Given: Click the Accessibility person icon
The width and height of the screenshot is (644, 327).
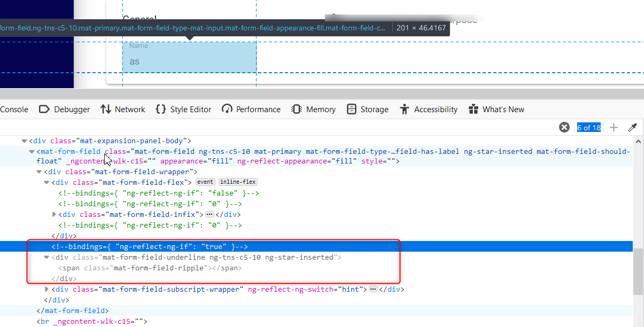Looking at the screenshot, I should pyautogui.click(x=405, y=109).
